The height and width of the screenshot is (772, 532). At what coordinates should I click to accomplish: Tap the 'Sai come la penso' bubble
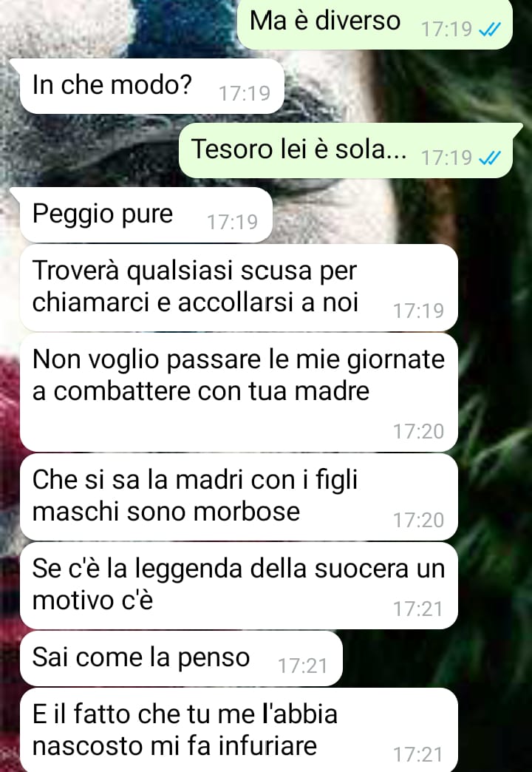[181, 658]
